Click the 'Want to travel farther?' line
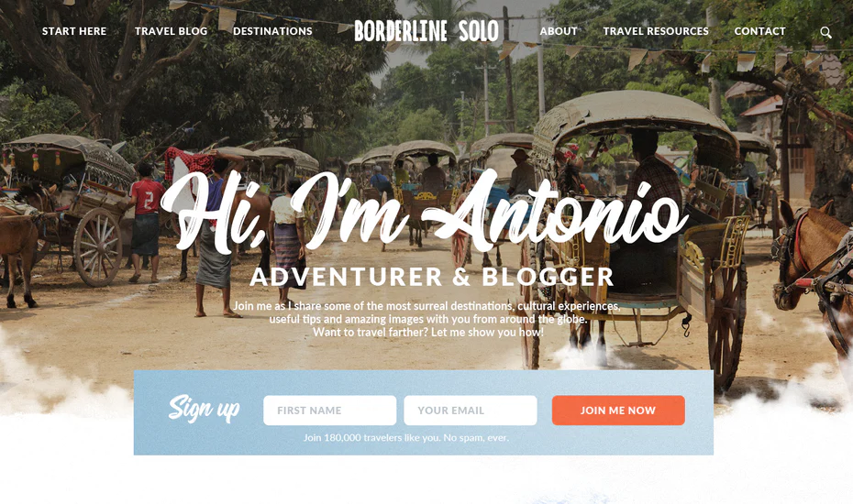Screen dimensions: 853x504 (x=428, y=333)
